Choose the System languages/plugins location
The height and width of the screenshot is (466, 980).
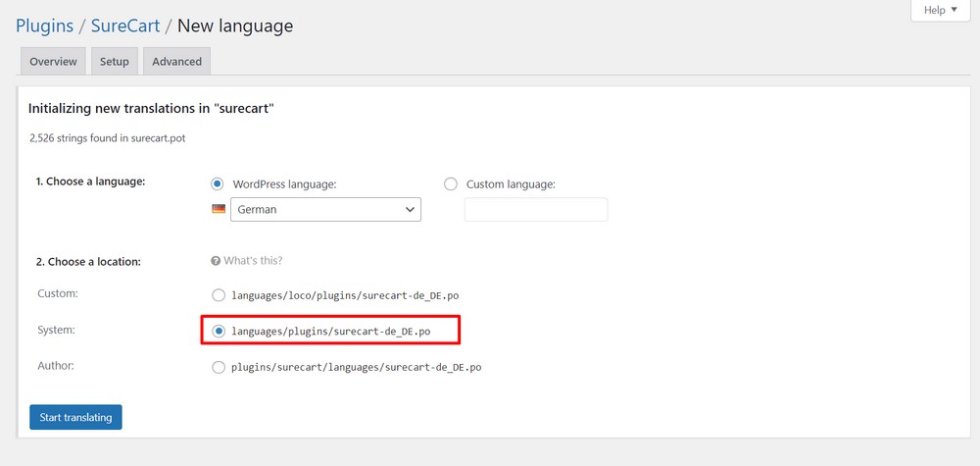[x=219, y=332]
